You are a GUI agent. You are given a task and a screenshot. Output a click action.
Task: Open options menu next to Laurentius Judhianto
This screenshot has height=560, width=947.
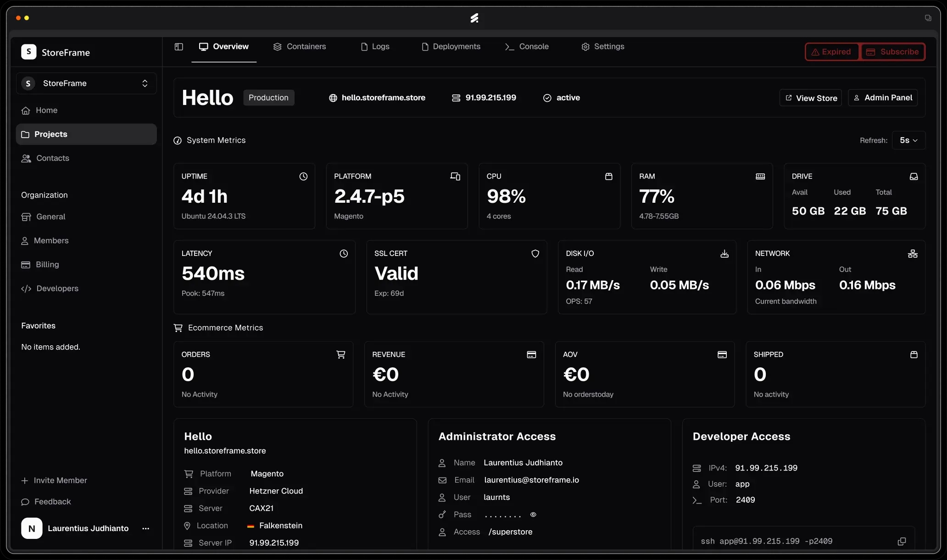click(145, 528)
